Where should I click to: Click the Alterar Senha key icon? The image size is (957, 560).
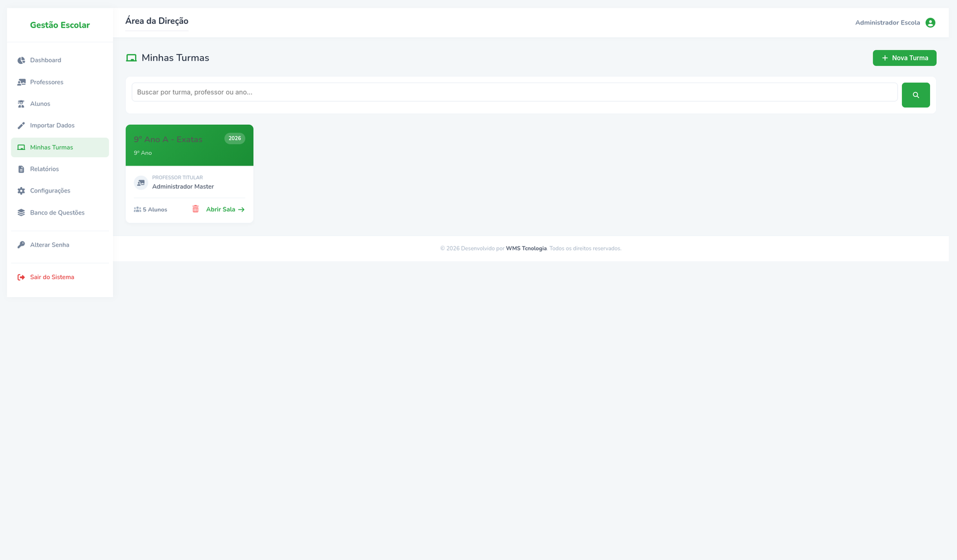[x=22, y=245]
